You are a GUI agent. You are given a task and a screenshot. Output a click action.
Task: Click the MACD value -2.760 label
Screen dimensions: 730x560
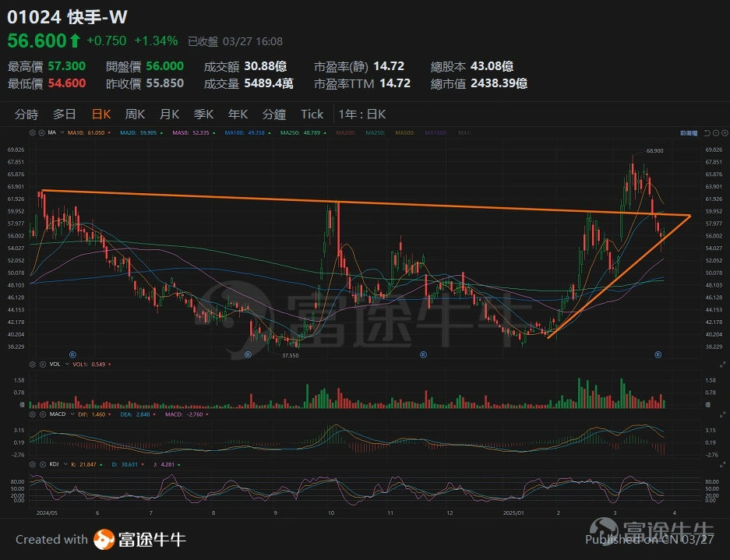(x=187, y=414)
